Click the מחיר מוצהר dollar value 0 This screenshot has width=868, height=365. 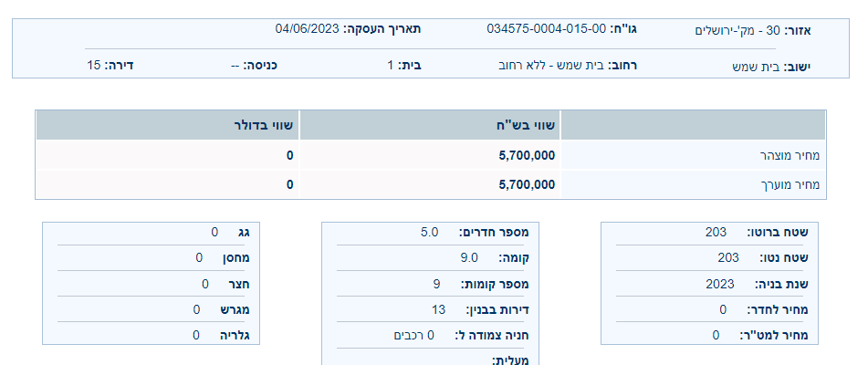pos(290,155)
